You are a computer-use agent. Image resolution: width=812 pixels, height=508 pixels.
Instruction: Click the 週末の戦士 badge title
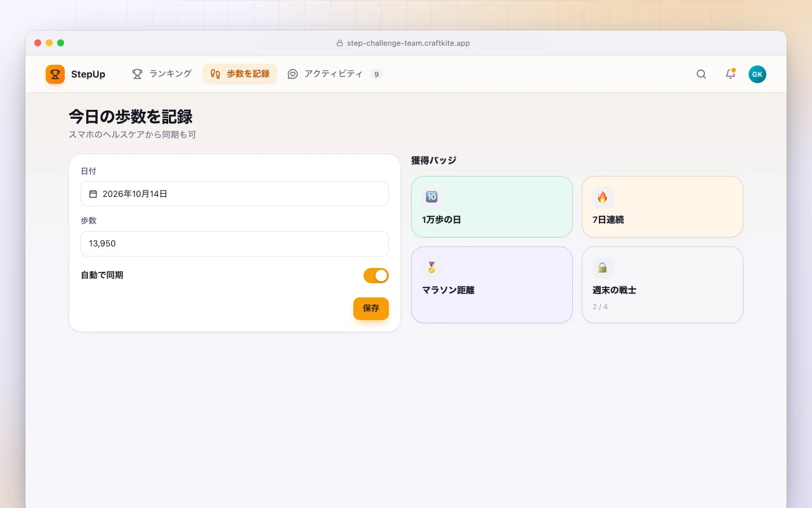coord(614,290)
